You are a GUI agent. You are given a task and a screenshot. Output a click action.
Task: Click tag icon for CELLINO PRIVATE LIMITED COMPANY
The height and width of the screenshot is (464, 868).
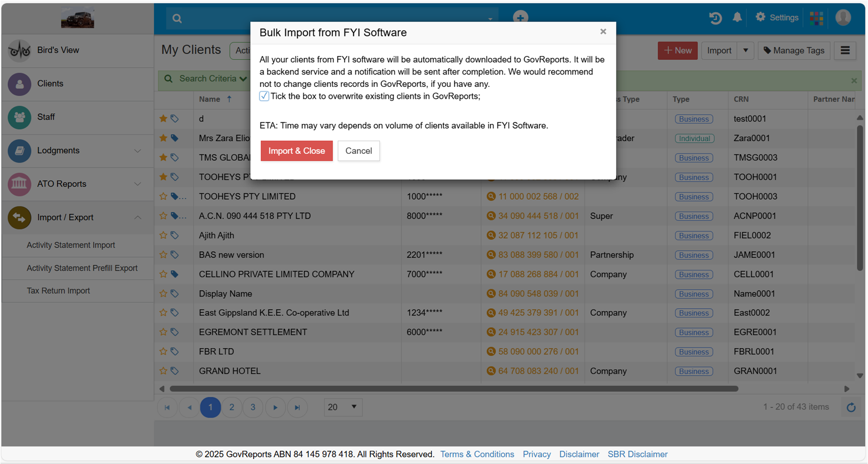(174, 274)
